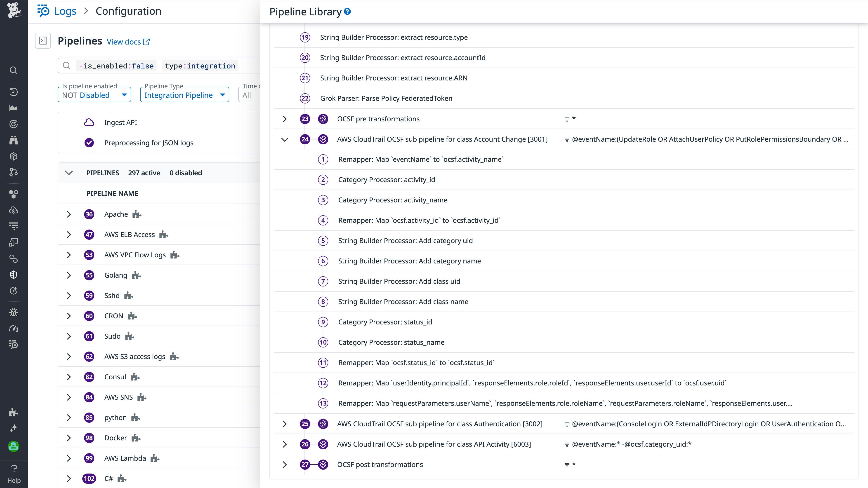Expand the Apache pipeline row

pyautogui.click(x=69, y=214)
